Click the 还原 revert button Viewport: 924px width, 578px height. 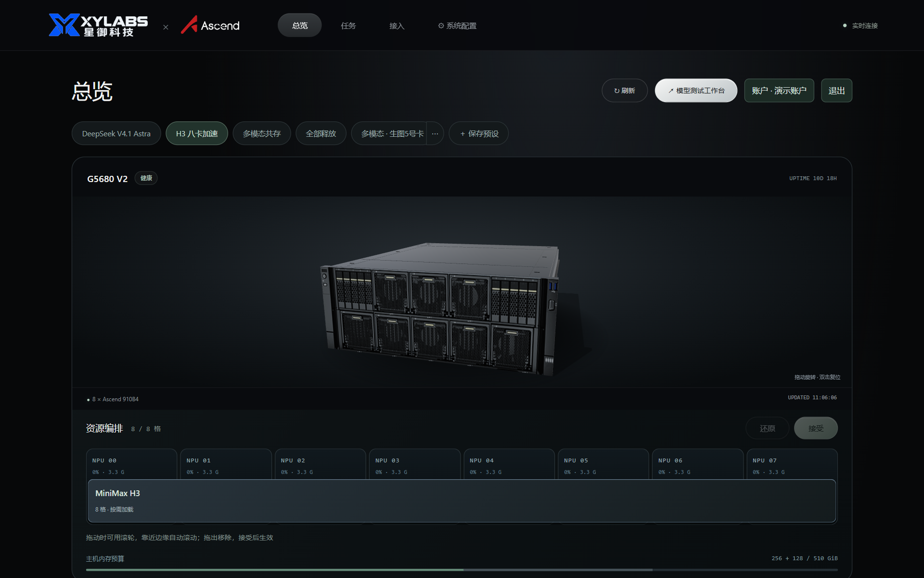(767, 428)
